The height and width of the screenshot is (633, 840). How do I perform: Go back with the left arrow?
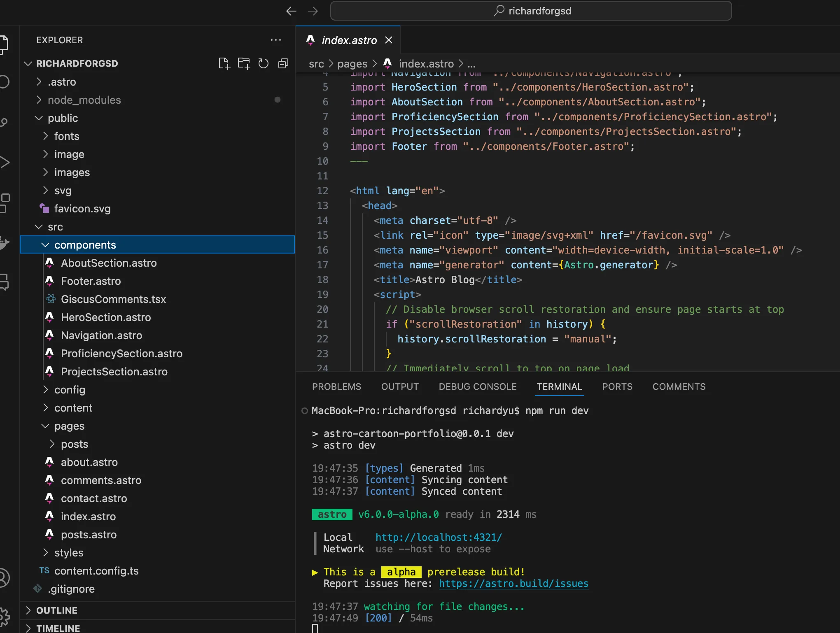291,11
